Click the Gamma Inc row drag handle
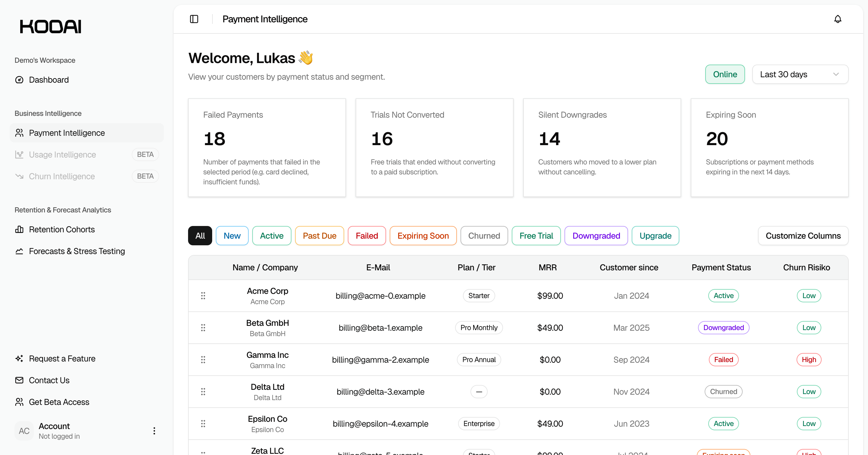This screenshot has height=455, width=868. click(203, 360)
